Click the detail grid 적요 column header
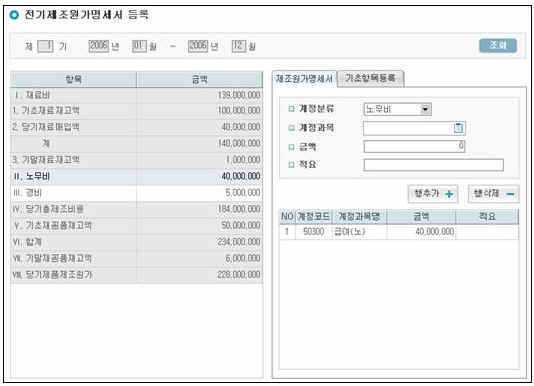 tap(487, 217)
